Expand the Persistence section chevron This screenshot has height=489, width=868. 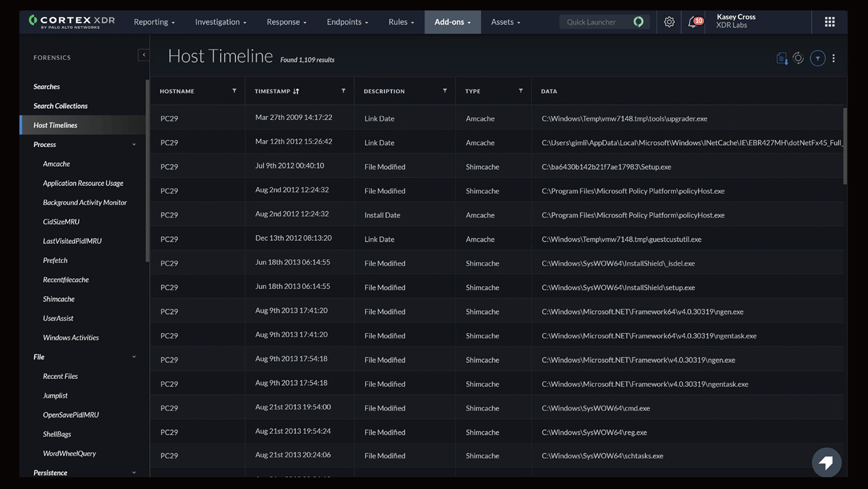pos(133,473)
